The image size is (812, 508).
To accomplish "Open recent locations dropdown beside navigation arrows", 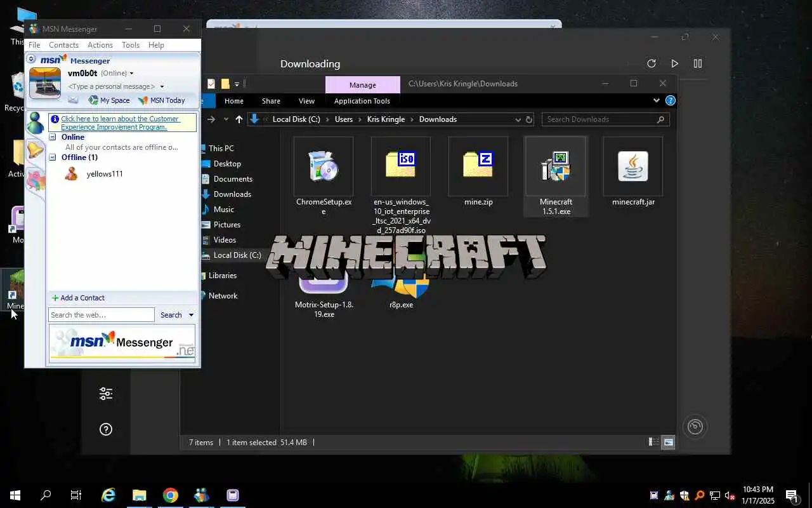I will 226,119.
